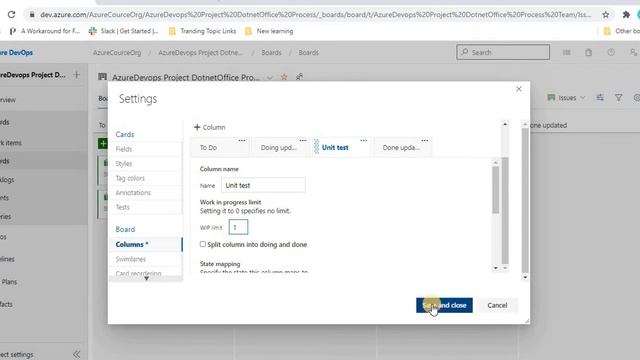Open Styles settings

click(x=124, y=164)
